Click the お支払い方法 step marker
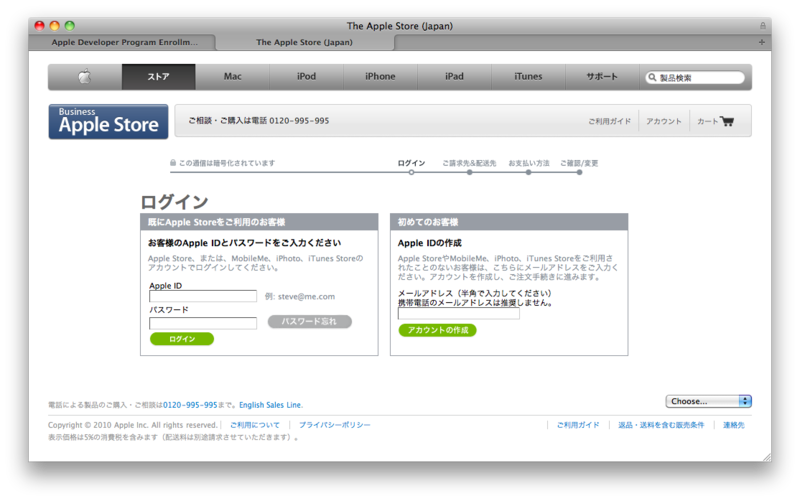 [x=529, y=172]
